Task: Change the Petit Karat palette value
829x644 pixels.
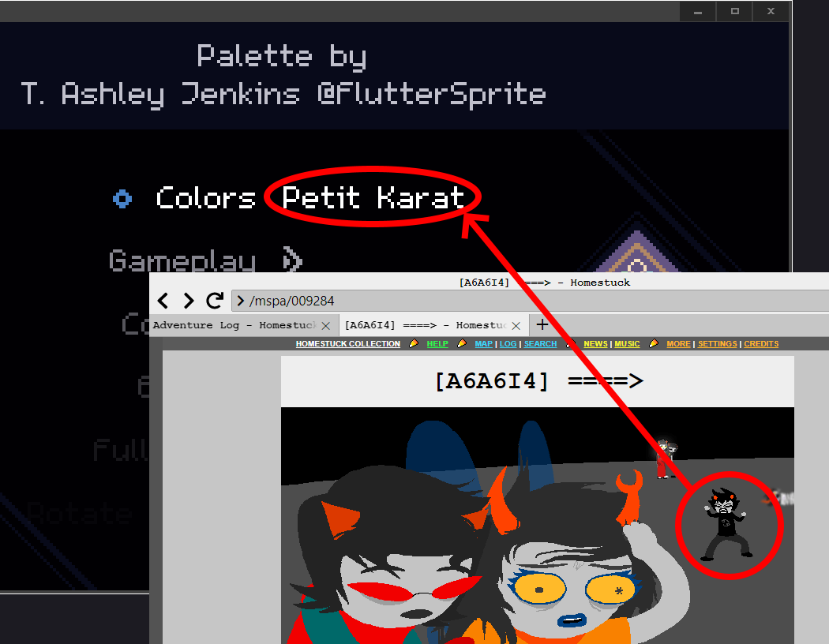Action: click(373, 197)
